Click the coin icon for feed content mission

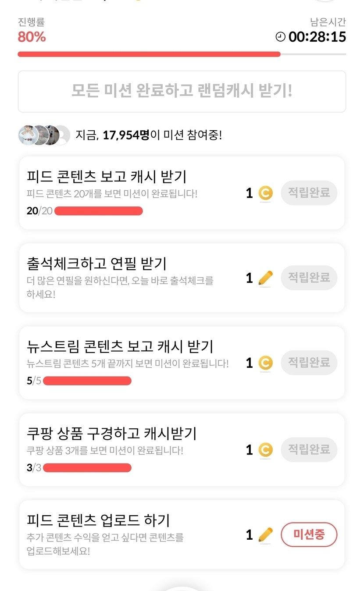[x=265, y=193]
